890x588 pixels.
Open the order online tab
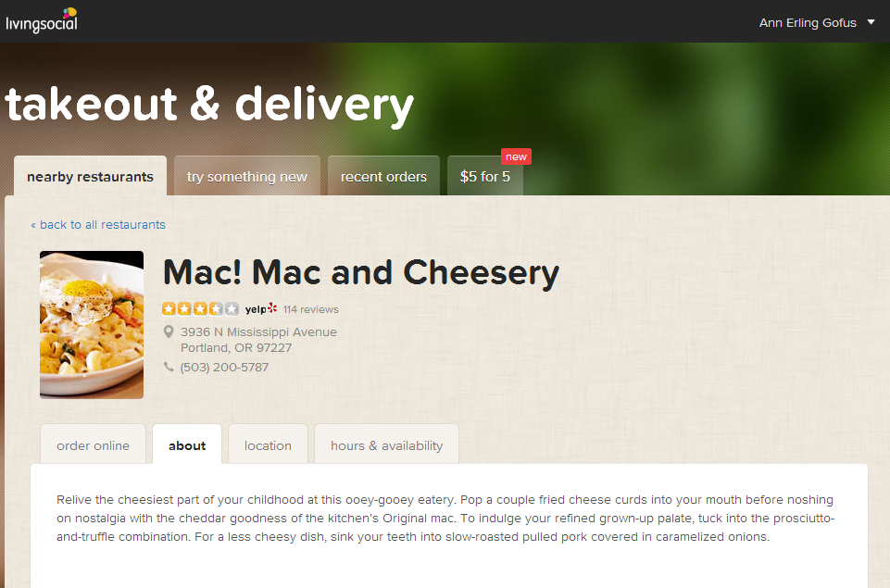[94, 445]
